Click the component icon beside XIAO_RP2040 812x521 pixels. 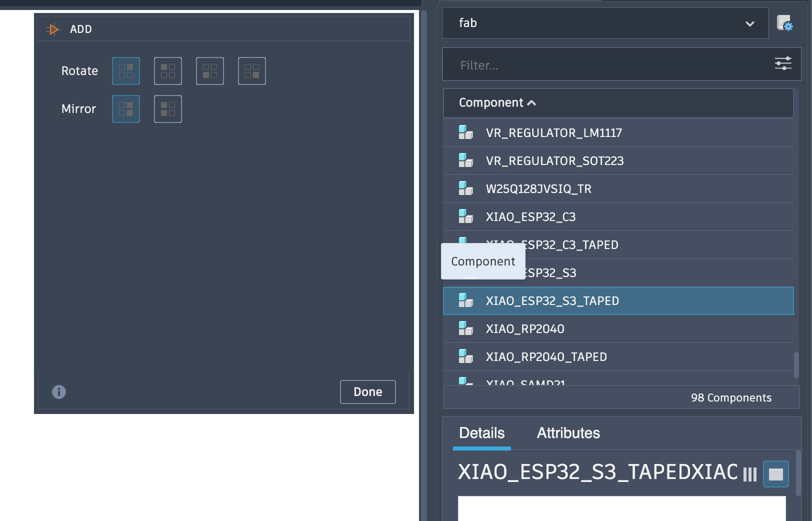pos(465,328)
